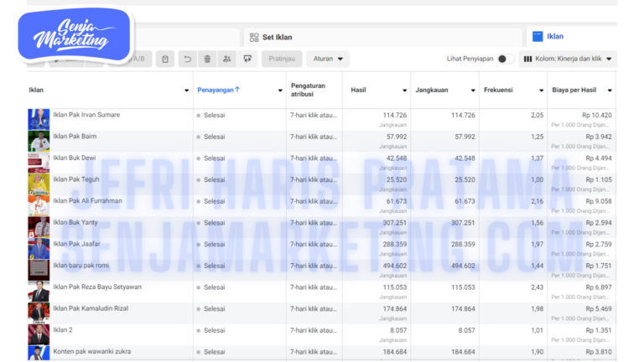Expand the Hasil column header arrow
Image resolution: width=644 pixels, height=362 pixels.
[403, 90]
